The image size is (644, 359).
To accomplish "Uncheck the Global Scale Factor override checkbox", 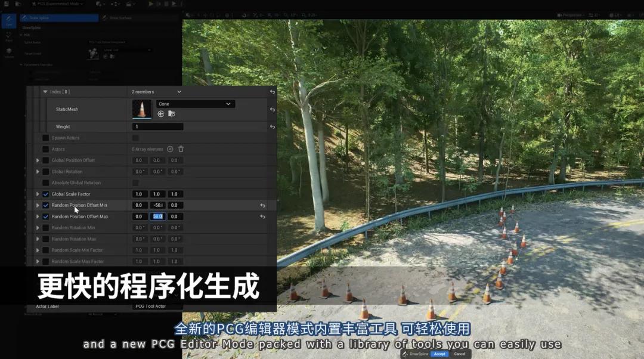I will tap(45, 194).
